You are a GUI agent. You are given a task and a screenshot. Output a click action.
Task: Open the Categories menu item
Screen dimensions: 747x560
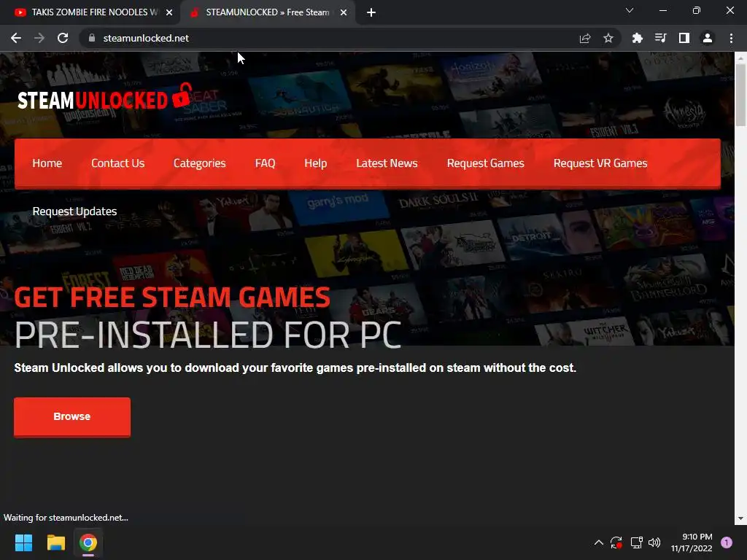[x=200, y=163]
